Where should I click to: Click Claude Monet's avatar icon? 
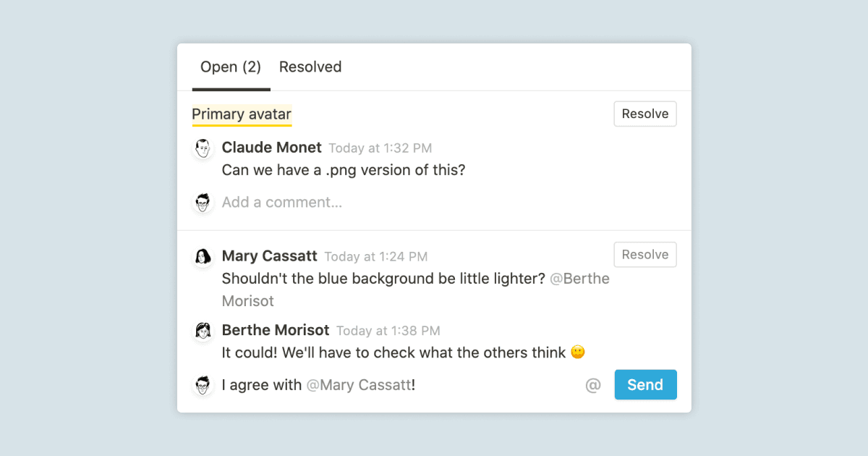[x=203, y=148]
